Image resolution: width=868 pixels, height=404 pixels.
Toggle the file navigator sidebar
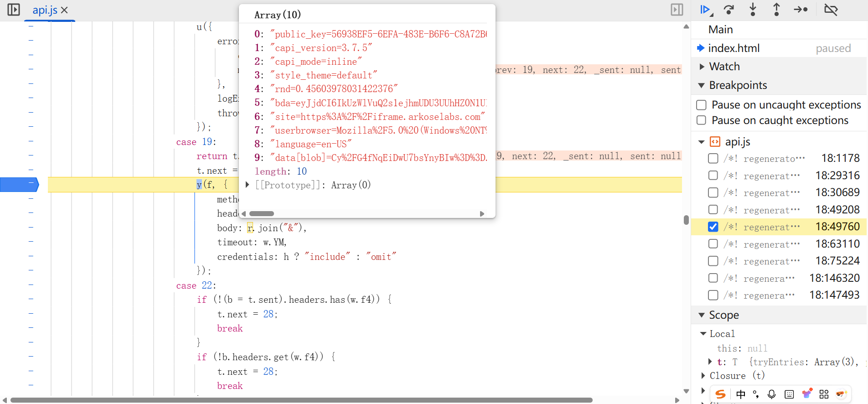(14, 10)
